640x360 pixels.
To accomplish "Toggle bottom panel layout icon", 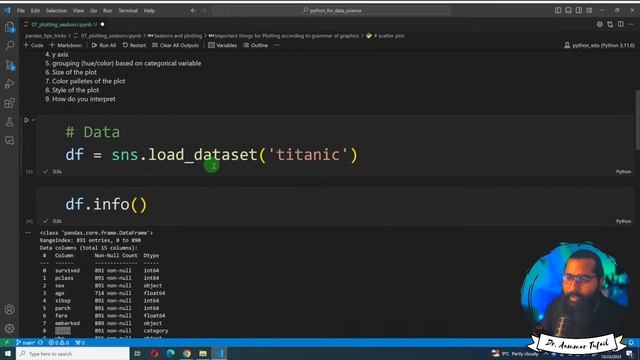I will 568,11.
